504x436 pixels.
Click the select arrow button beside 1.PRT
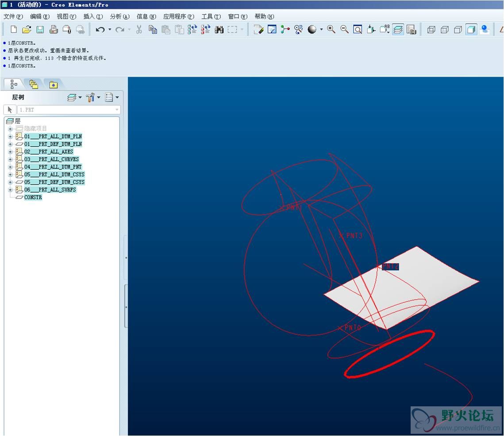[x=10, y=110]
